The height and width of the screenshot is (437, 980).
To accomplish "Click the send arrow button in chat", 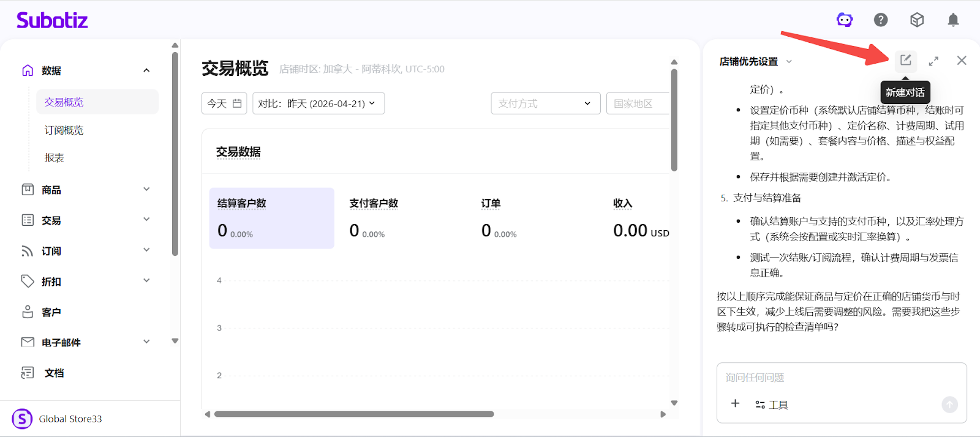I will (x=949, y=404).
